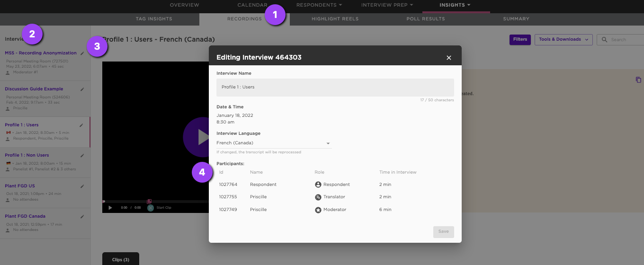Edit Profile 1 : Non Users with pencil icon
Image resolution: width=644 pixels, height=265 pixels.
82,155
